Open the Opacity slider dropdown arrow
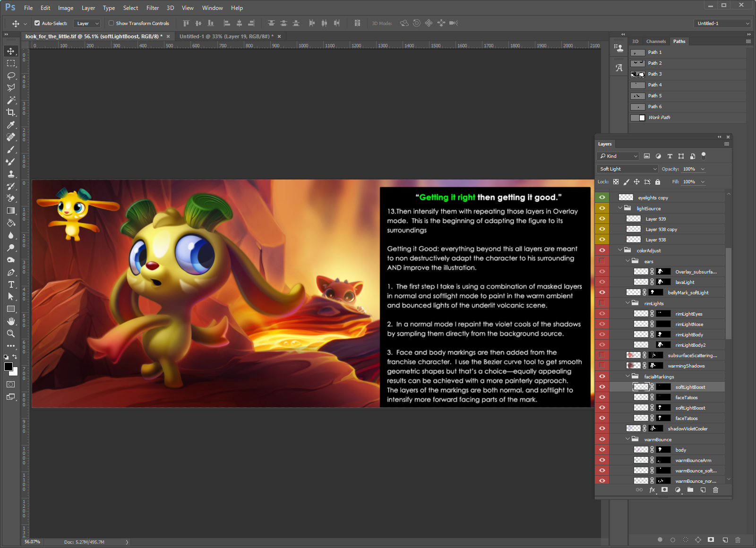756x548 pixels. pos(703,169)
